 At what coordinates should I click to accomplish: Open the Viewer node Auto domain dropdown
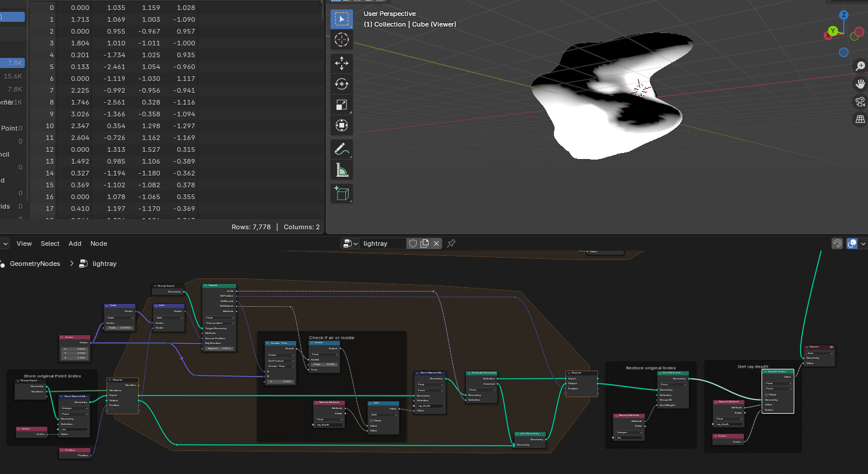[x=820, y=353]
